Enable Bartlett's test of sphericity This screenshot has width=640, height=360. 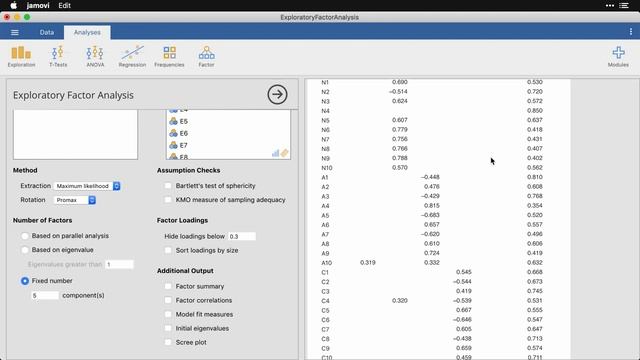click(x=168, y=186)
